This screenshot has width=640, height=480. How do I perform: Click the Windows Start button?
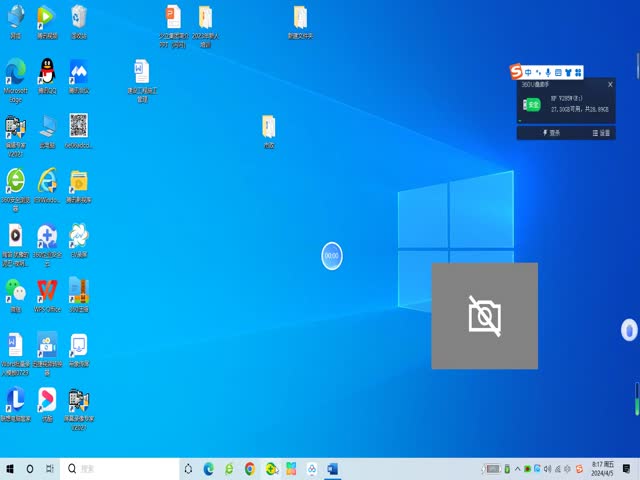coord(11,468)
